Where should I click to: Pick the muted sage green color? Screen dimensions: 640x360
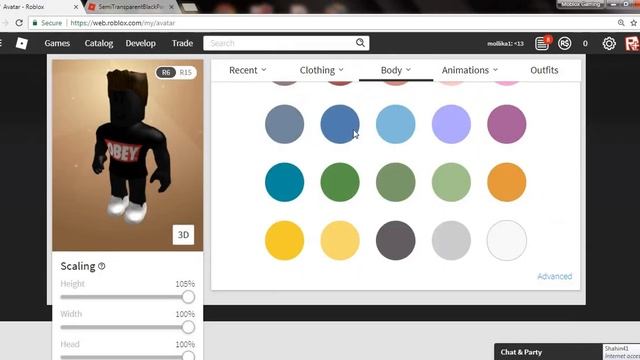[396, 182]
